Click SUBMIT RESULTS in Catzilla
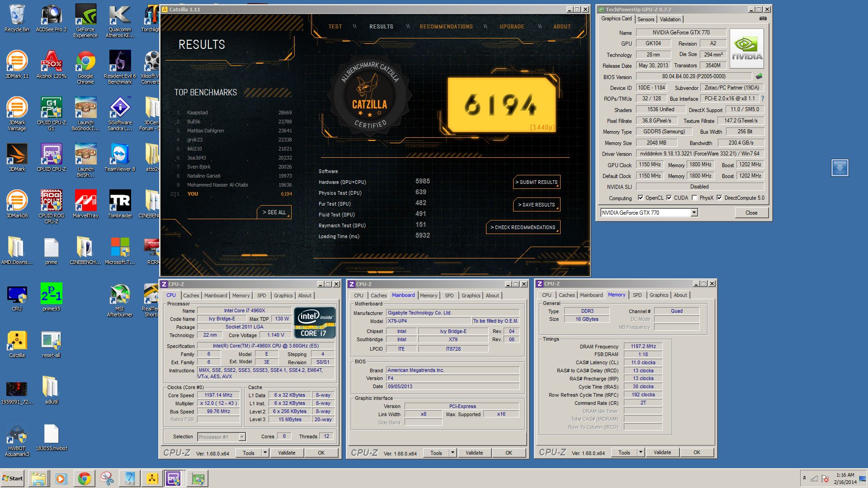Screen dimensions: 868x488 tap(537, 182)
